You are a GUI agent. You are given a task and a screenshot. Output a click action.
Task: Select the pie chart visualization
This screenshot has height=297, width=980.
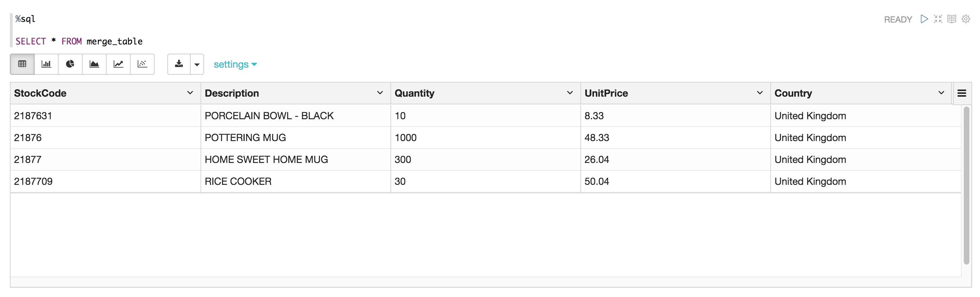tap(70, 64)
